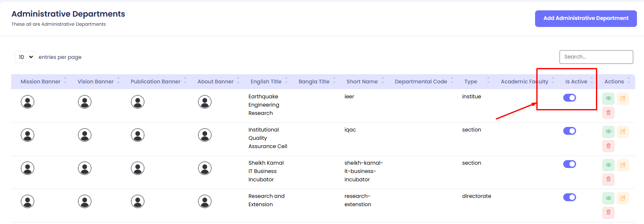The width and height of the screenshot is (644, 224).
Task: Edit the Institutional Quality Assurance Cell entry
Action: (x=622, y=132)
